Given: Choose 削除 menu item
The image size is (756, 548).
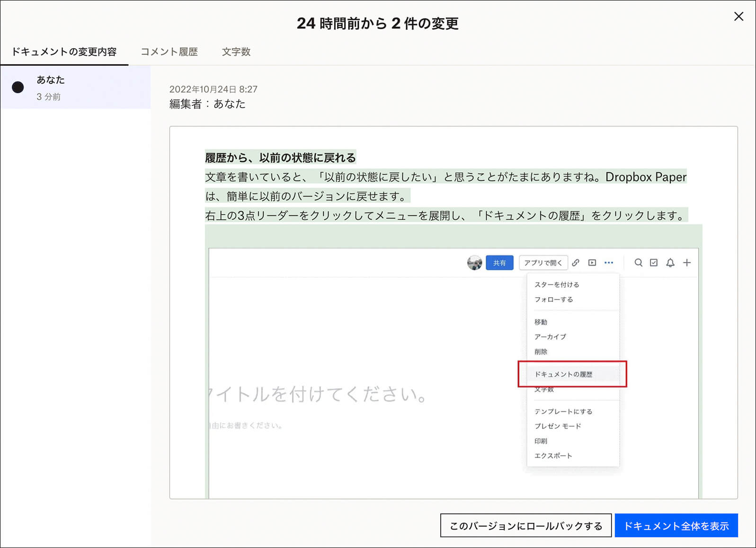Looking at the screenshot, I should (x=541, y=352).
